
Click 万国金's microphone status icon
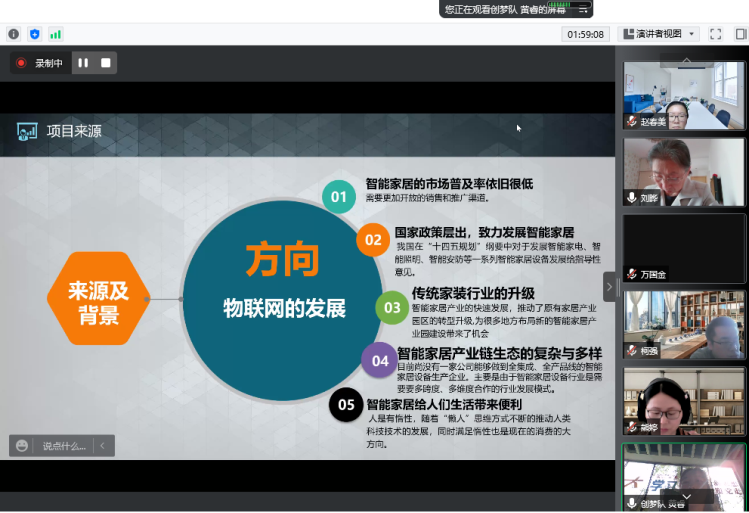632,274
